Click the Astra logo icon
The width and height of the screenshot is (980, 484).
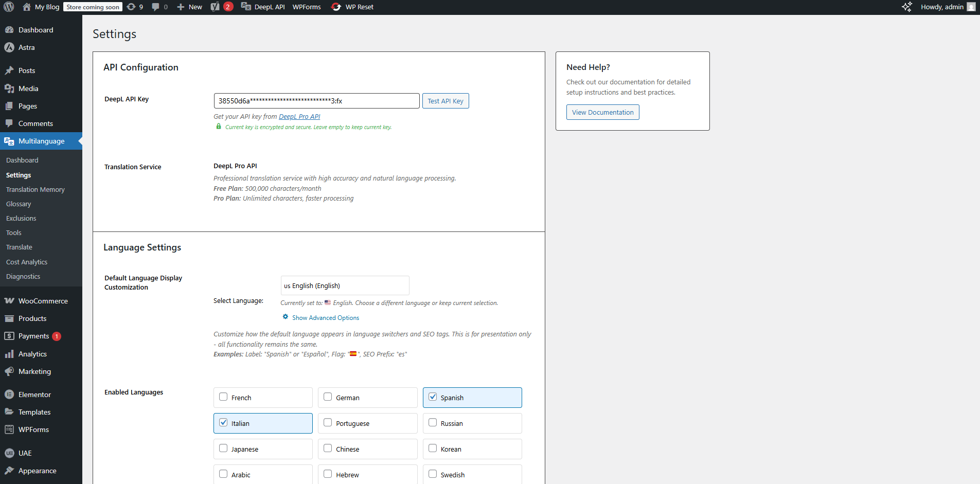9,47
